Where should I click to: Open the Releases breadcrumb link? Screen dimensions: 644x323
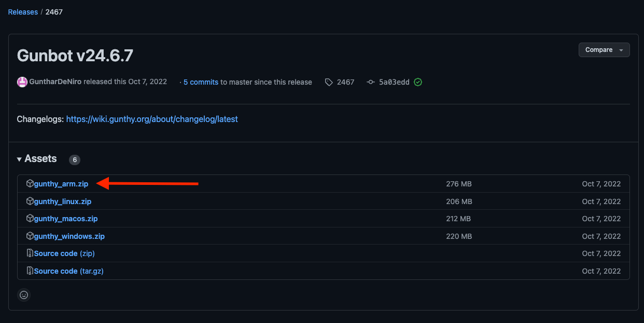(x=23, y=12)
